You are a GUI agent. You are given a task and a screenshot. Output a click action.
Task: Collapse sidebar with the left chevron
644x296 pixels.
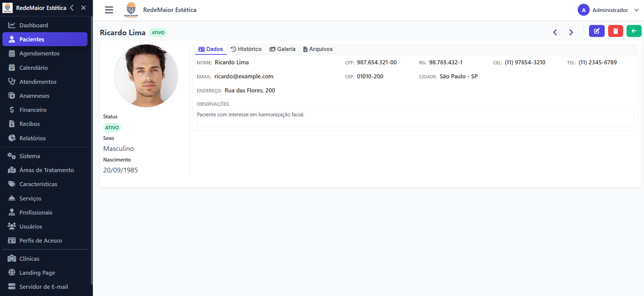(72, 8)
